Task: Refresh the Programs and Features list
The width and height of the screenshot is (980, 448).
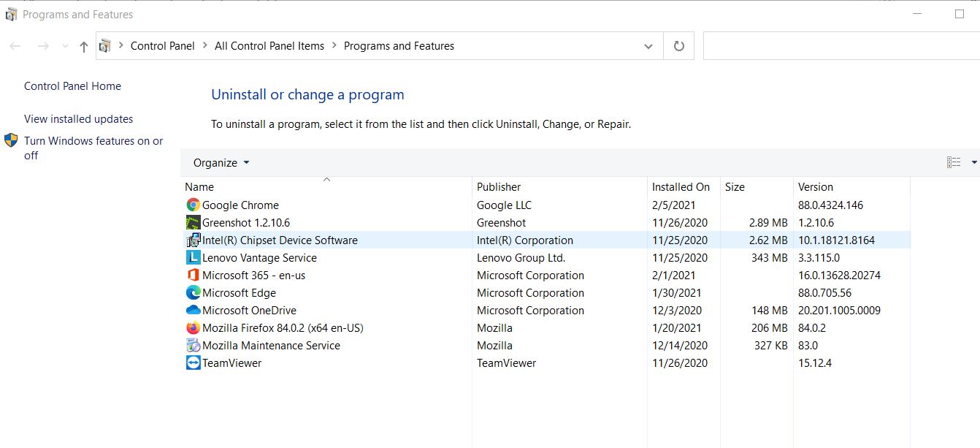Action: pos(679,46)
